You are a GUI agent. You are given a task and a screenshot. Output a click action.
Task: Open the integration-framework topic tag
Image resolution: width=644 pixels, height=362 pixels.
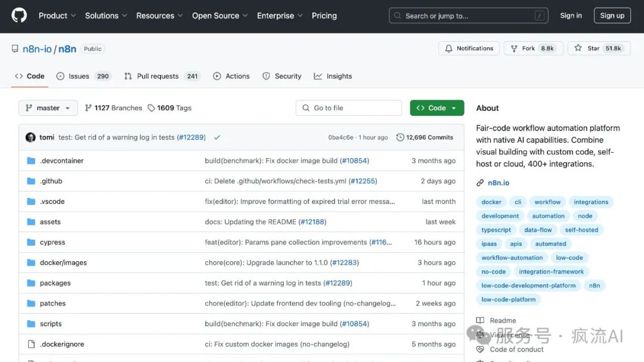[551, 271]
